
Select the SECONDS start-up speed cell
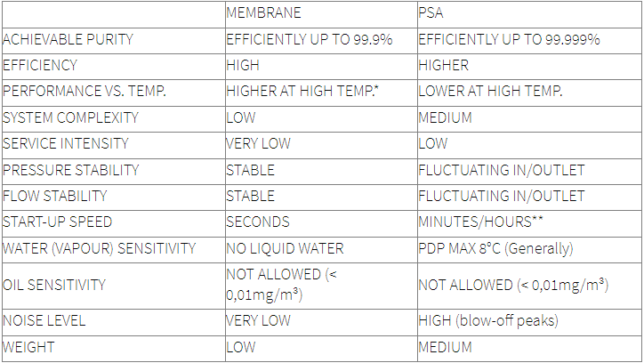pos(258,222)
